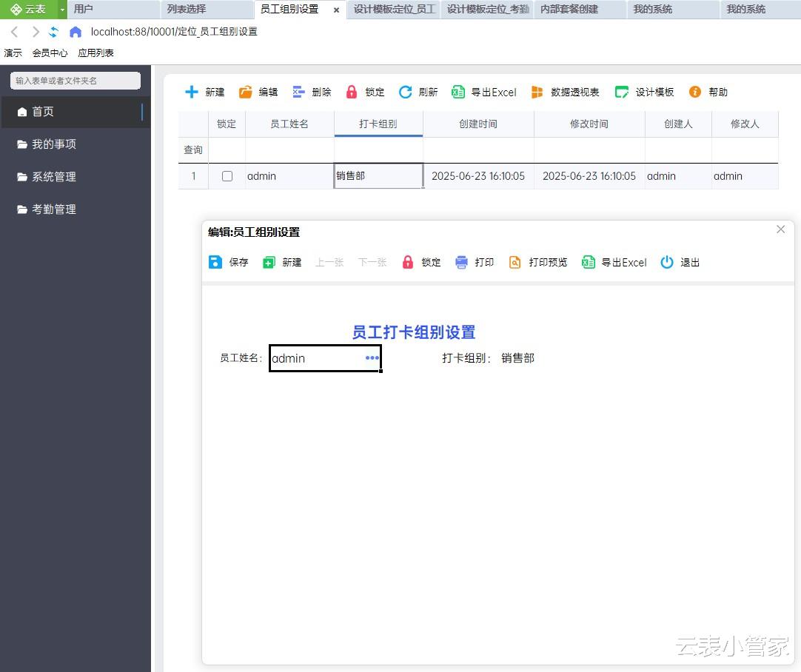Image resolution: width=801 pixels, height=672 pixels.
Task: Click the 新建 plus icon in list toolbar
Action: [192, 92]
